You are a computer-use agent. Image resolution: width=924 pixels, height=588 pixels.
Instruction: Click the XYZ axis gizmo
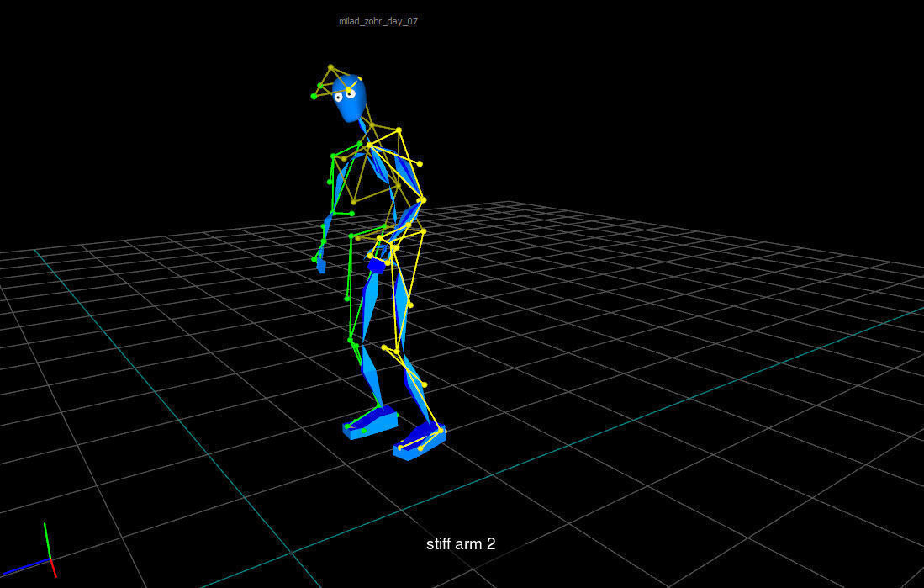[29, 551]
